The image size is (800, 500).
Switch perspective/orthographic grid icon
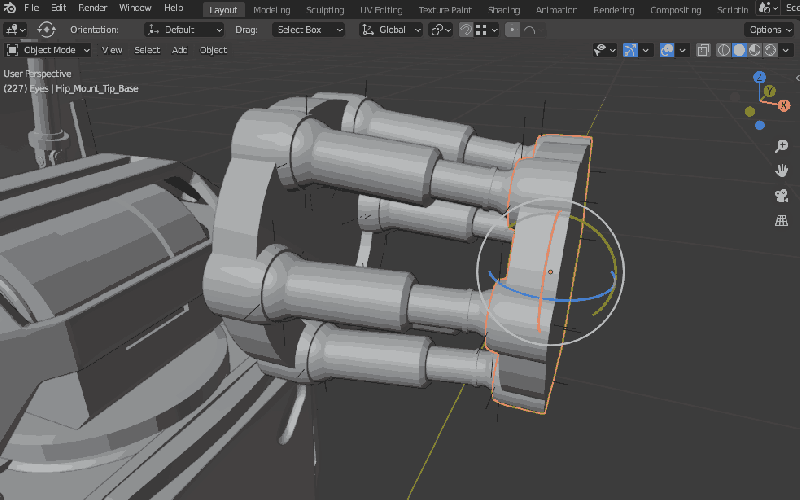pyautogui.click(x=781, y=220)
